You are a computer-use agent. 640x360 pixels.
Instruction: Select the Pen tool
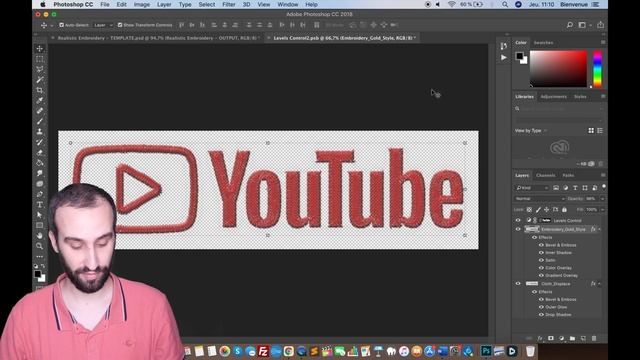[40, 194]
